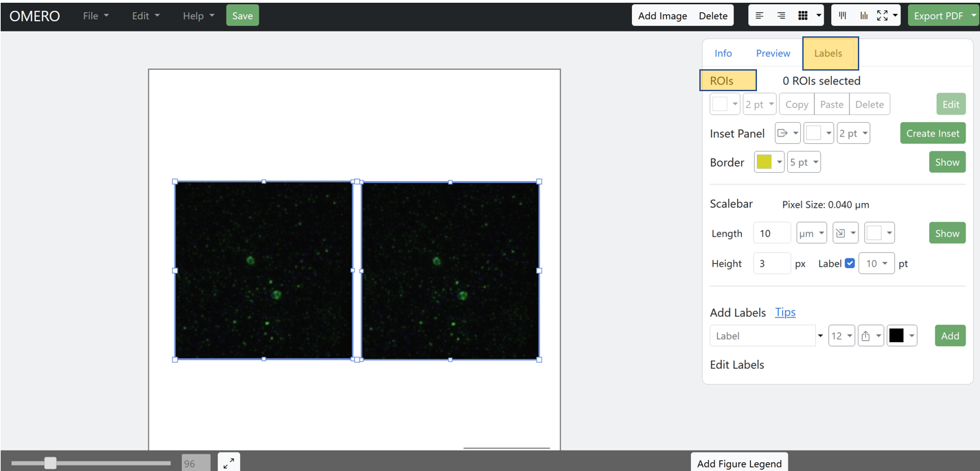Click the Add Figure Legend button

(x=739, y=463)
